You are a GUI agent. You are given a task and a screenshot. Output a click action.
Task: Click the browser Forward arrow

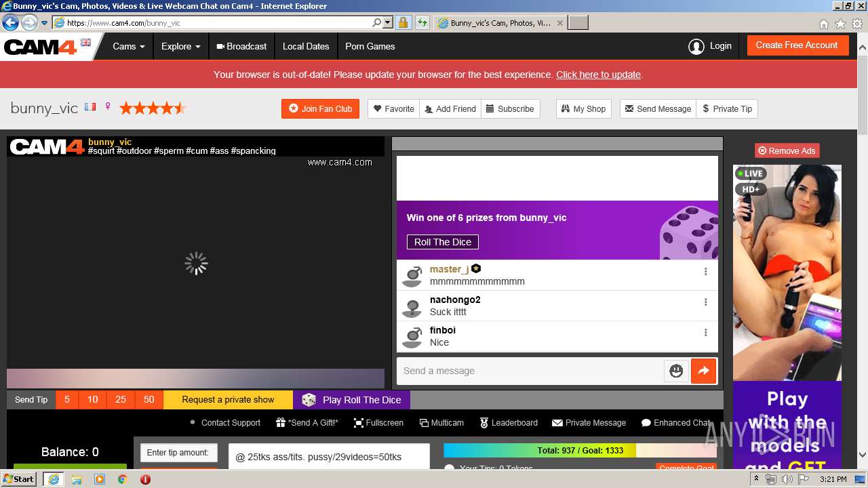click(29, 22)
